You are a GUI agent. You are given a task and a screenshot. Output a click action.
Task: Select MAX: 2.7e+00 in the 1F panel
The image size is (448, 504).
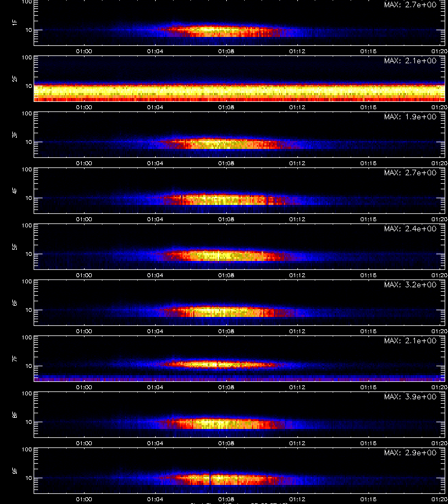[x=410, y=5]
